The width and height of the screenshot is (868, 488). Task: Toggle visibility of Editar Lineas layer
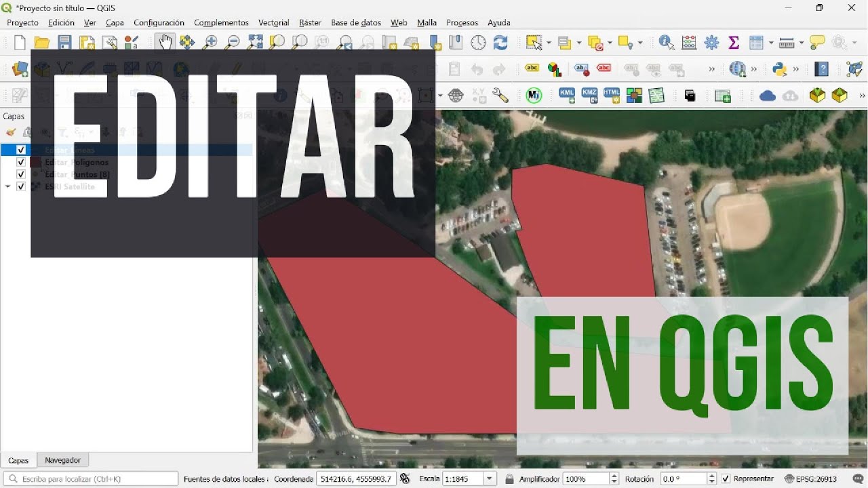[x=21, y=150]
